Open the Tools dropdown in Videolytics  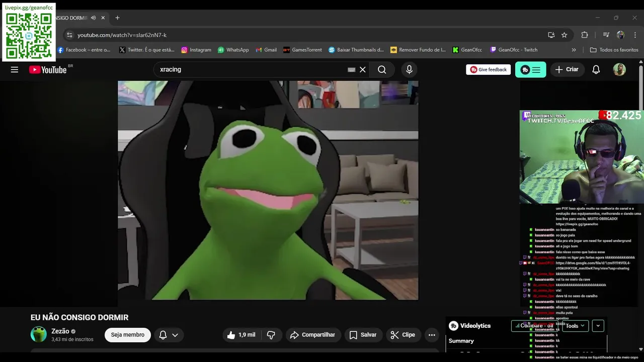(575, 326)
